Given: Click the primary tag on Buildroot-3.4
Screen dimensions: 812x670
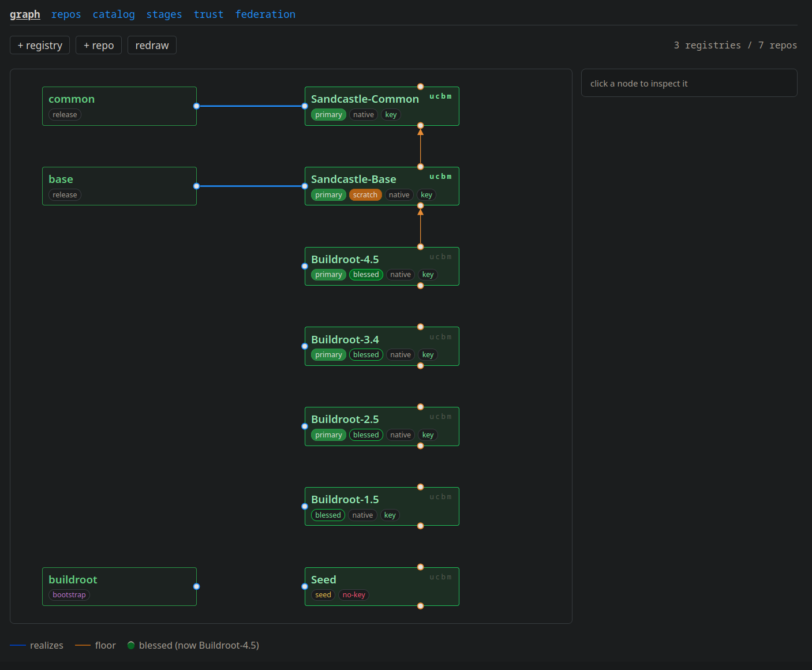Looking at the screenshot, I should tap(328, 355).
